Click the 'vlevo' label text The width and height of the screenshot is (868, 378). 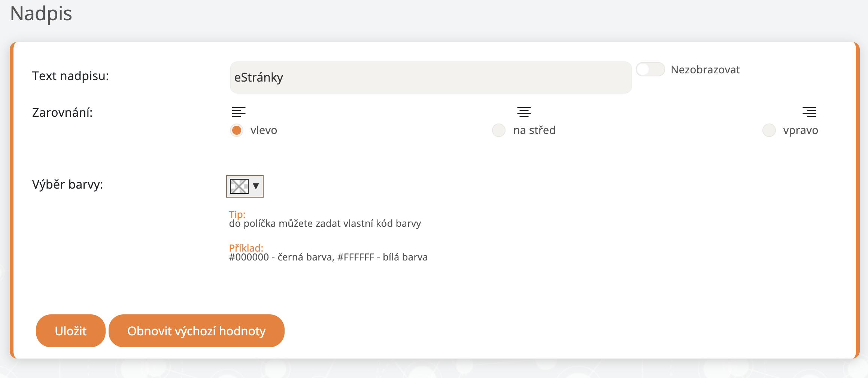point(264,130)
